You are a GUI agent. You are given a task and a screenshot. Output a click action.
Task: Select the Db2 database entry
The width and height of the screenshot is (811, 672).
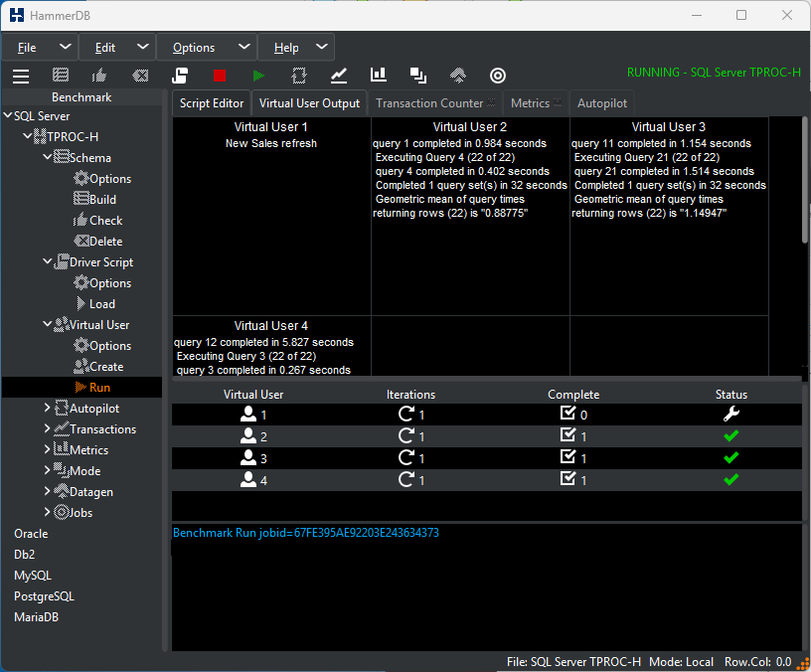24,555
